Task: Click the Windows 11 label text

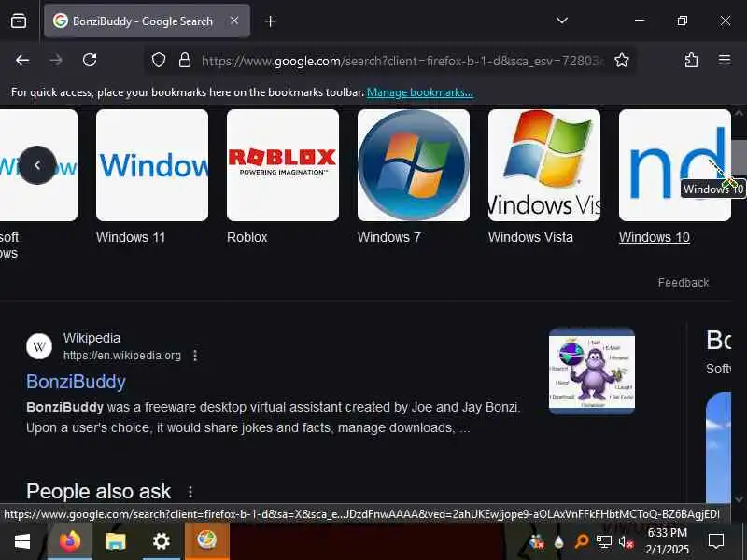Action: [131, 237]
